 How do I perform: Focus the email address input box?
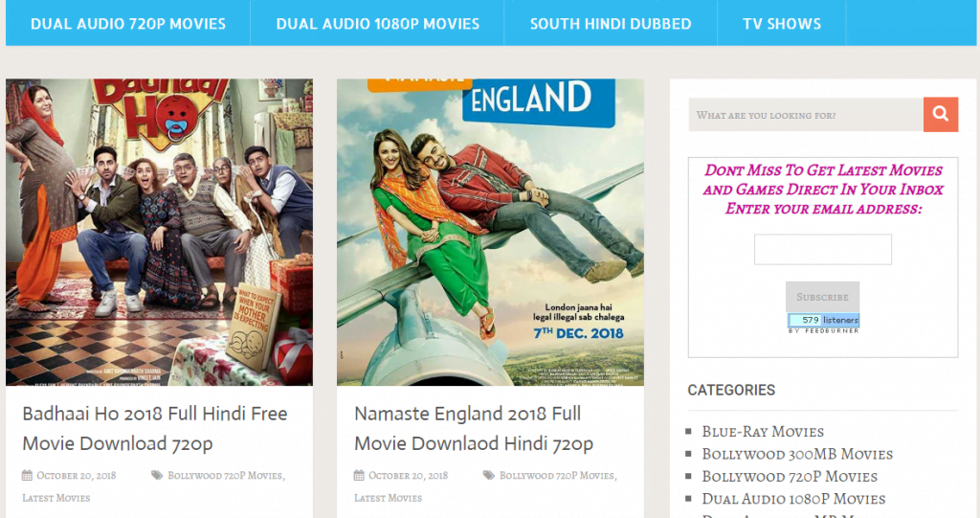pyautogui.click(x=822, y=250)
